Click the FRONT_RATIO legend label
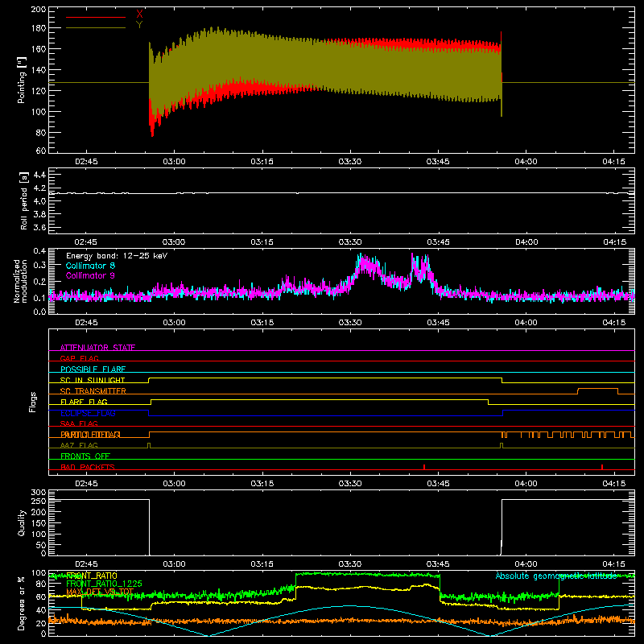Image resolution: width=644 pixels, height=644 pixels. point(92,576)
